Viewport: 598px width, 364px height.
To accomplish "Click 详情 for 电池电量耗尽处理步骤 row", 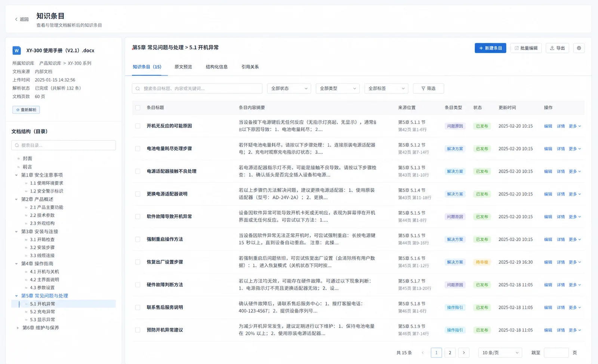I will point(561,149).
